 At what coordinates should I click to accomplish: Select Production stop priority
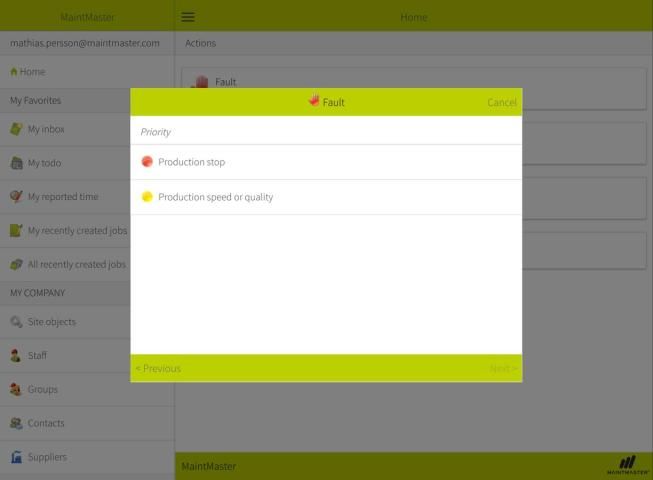click(x=191, y=162)
